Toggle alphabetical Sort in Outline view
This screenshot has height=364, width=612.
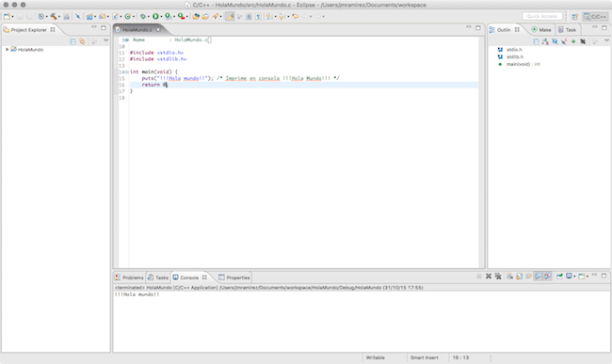click(x=545, y=41)
